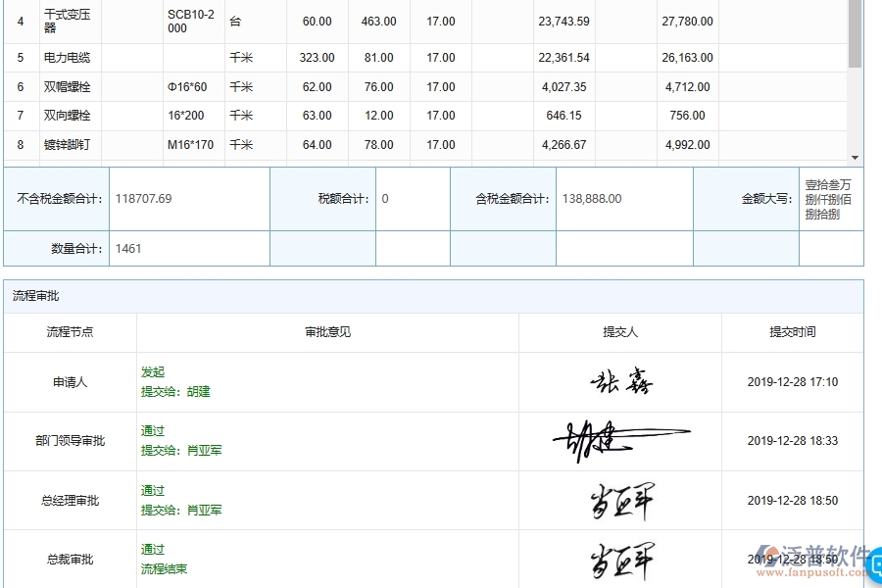Image resolution: width=882 pixels, height=588 pixels.
Task: Collapse the 流程审批 section header
Action: pyautogui.click(x=35, y=296)
